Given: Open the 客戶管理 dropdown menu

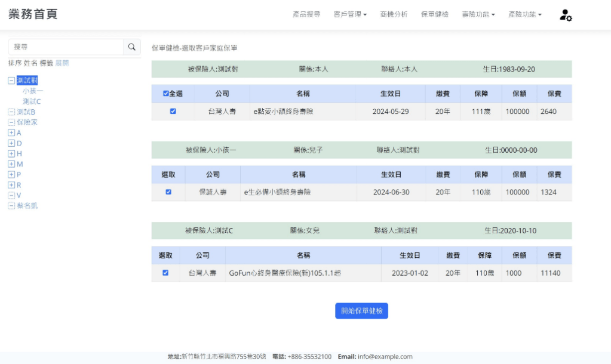Looking at the screenshot, I should coord(350,14).
